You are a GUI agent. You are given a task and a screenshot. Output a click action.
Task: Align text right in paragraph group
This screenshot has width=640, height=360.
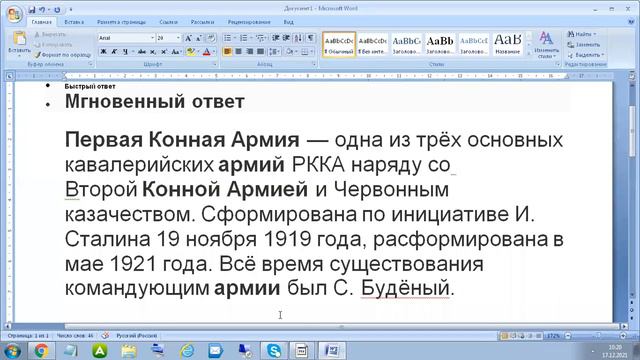pos(249,51)
